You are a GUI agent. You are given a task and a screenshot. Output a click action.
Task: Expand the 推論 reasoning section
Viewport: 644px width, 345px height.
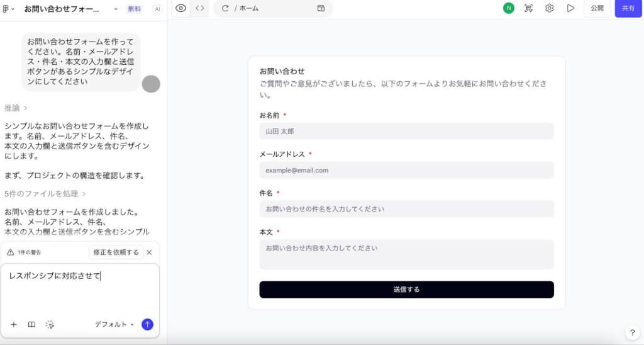16,108
